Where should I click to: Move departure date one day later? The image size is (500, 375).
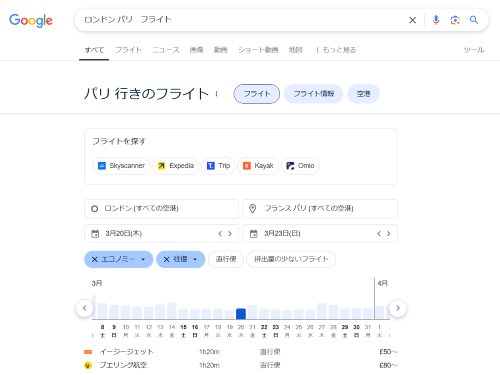(x=230, y=234)
